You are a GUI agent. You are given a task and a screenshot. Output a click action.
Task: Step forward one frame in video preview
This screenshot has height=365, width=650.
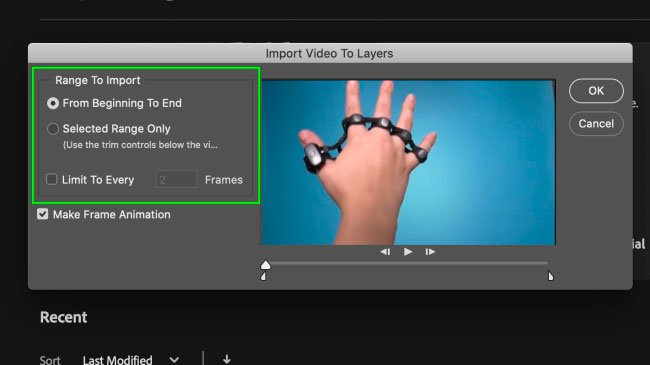coord(430,252)
